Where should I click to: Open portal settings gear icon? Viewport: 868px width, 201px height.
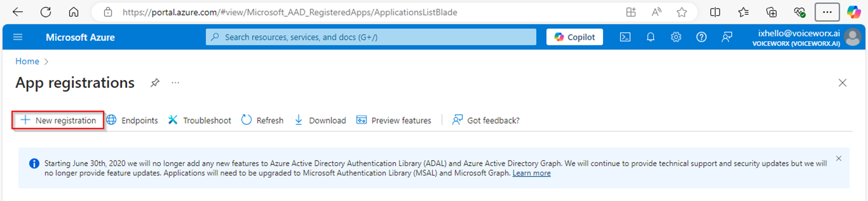pyautogui.click(x=676, y=37)
